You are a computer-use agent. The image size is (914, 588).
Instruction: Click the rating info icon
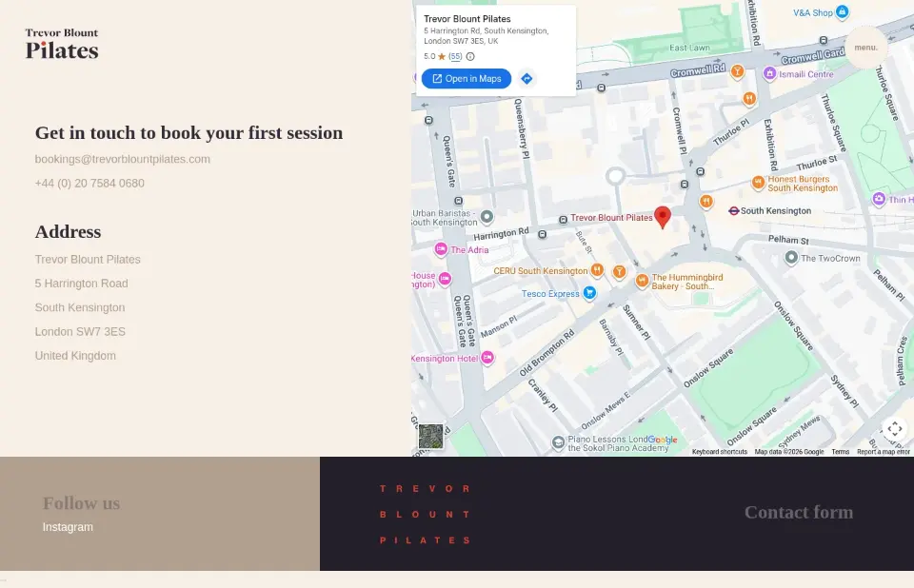[470, 56]
